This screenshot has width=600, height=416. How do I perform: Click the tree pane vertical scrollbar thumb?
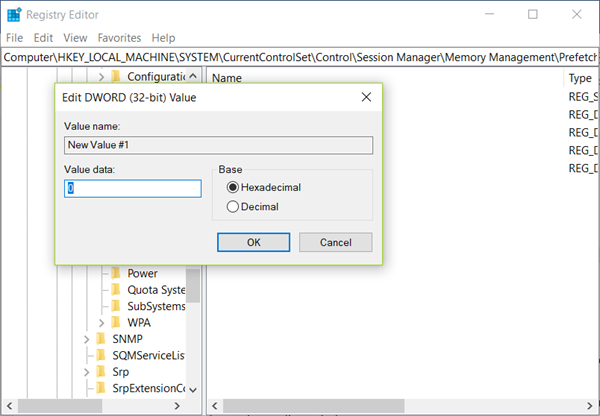click(x=193, y=285)
